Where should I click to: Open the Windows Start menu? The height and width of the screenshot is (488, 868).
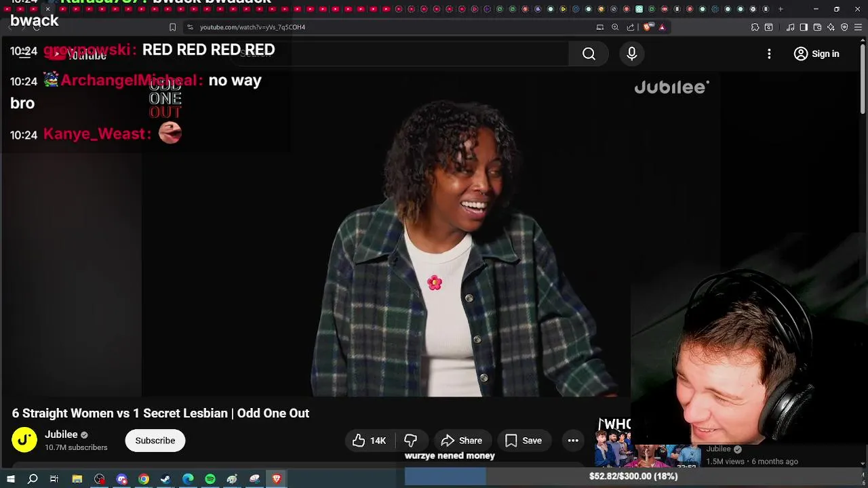pos(11,479)
